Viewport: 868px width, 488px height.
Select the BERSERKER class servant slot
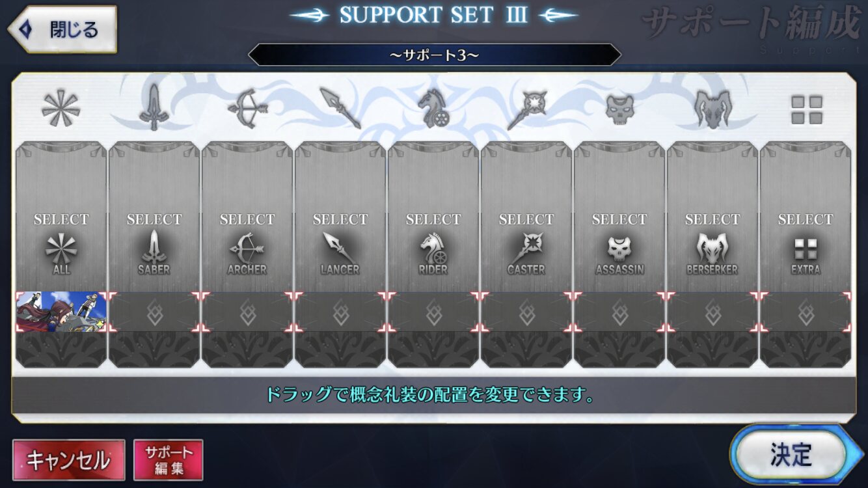pos(712,216)
